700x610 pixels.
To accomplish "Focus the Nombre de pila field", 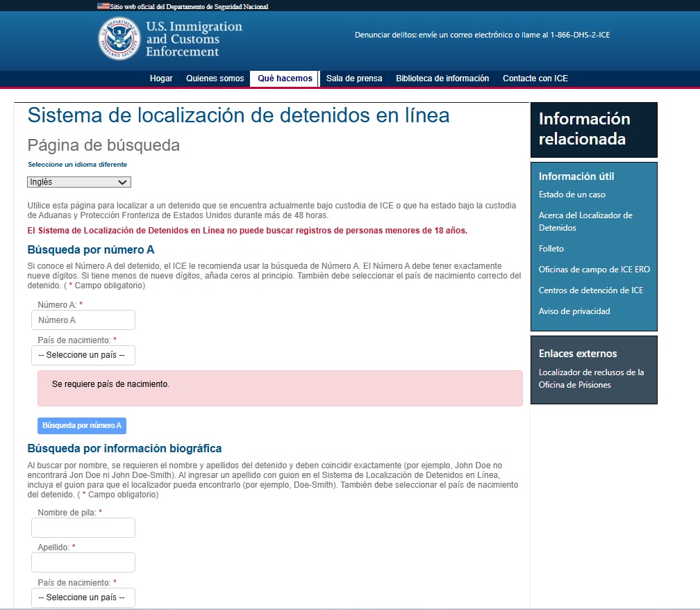I will 83,528.
